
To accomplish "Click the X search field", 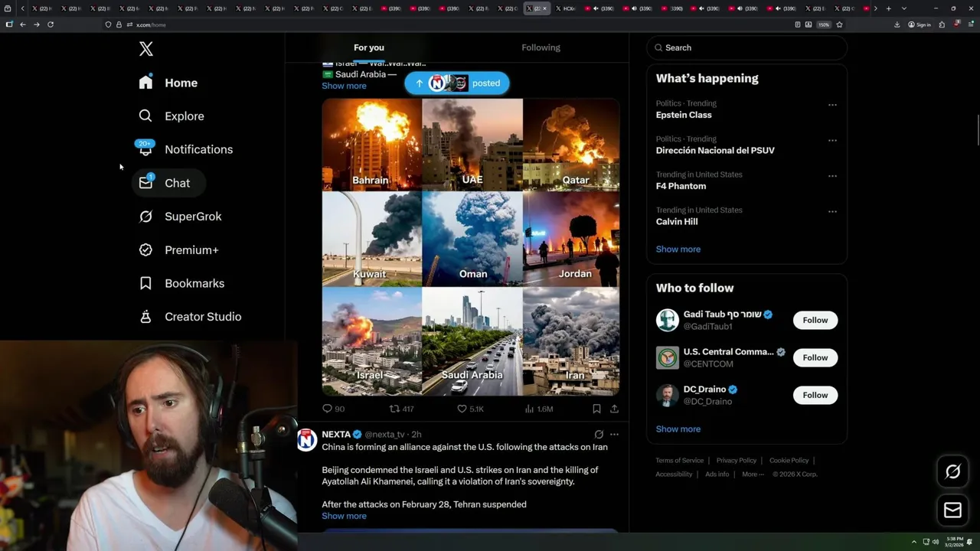I will [747, 47].
